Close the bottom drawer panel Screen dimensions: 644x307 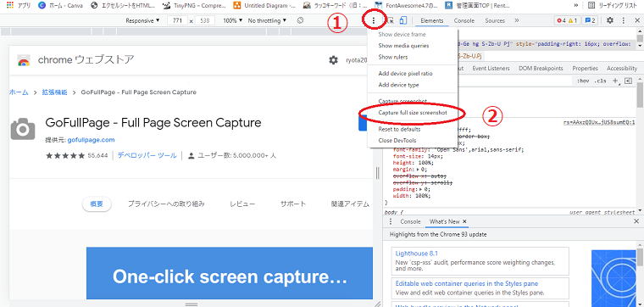pos(636,221)
